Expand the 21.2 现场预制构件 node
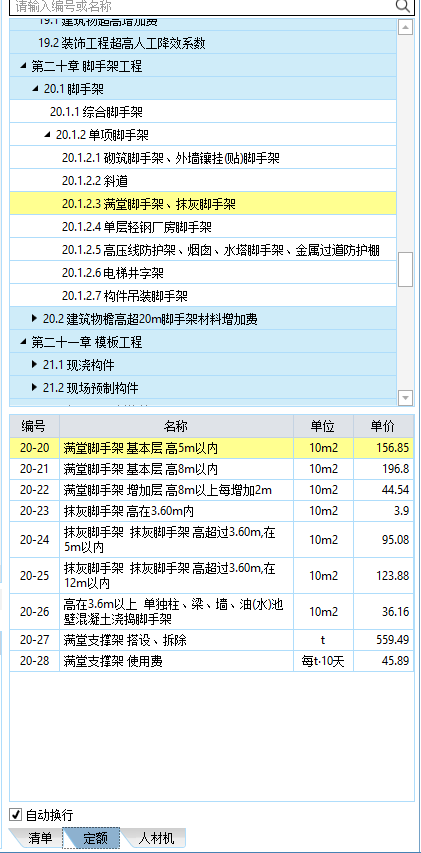Image resolution: width=421 pixels, height=853 pixels. (35, 387)
